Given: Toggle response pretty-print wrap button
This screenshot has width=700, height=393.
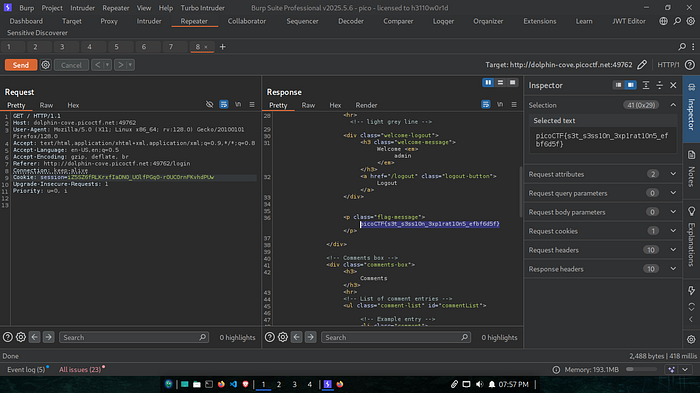Looking at the screenshot, I should [486, 105].
